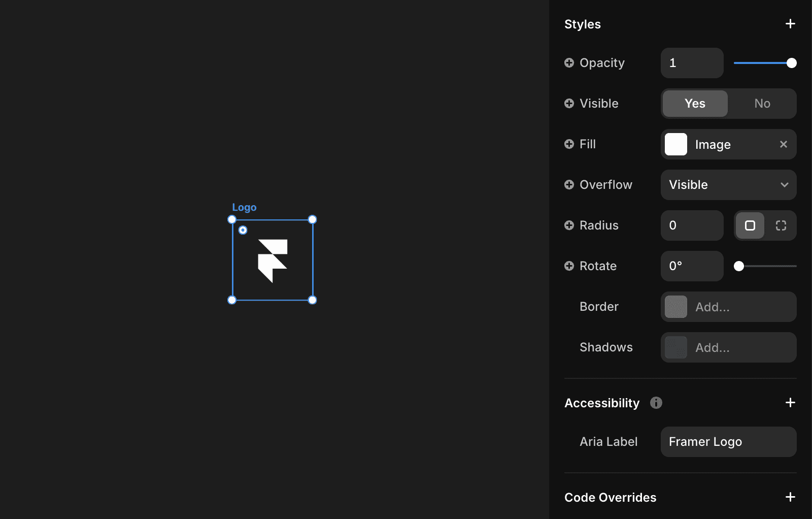Open the Accessibility info icon

pyautogui.click(x=656, y=403)
